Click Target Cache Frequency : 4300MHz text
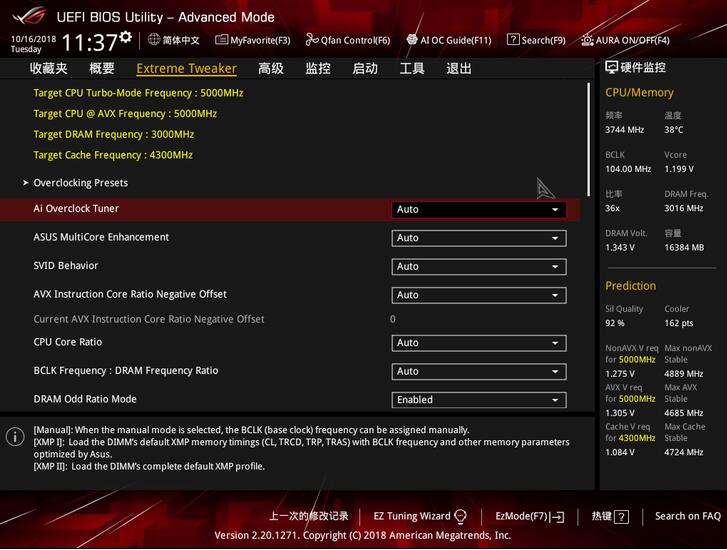727x550 pixels. click(x=113, y=155)
